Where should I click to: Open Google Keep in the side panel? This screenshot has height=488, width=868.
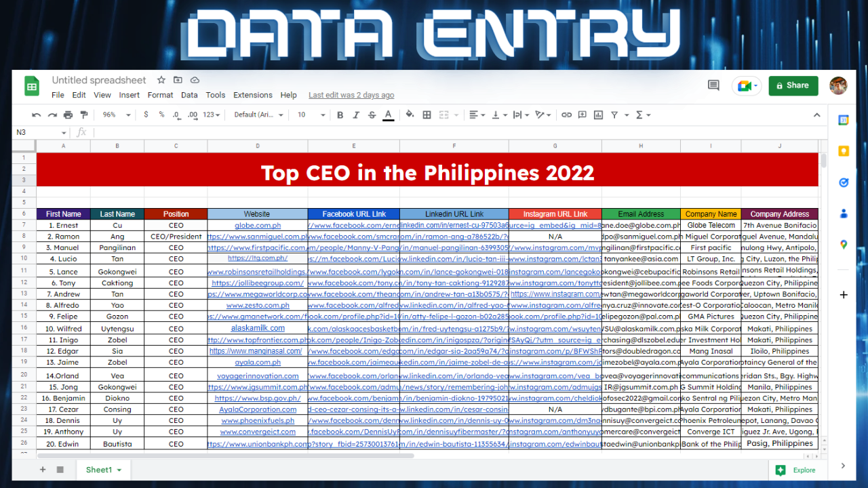(844, 151)
